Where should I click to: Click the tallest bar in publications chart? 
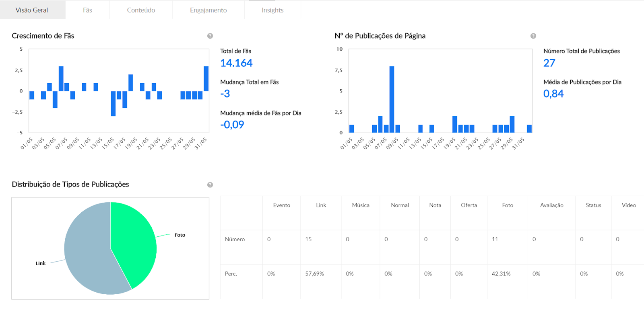[392, 99]
